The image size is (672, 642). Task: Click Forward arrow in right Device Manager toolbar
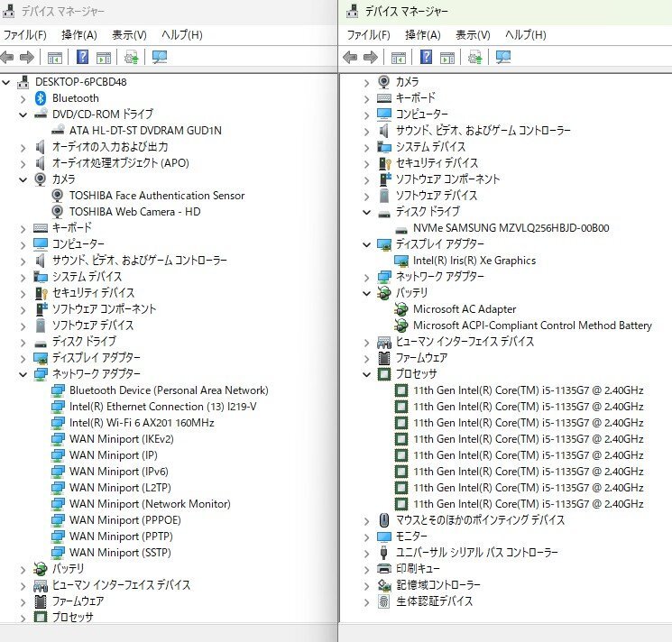[x=371, y=57]
